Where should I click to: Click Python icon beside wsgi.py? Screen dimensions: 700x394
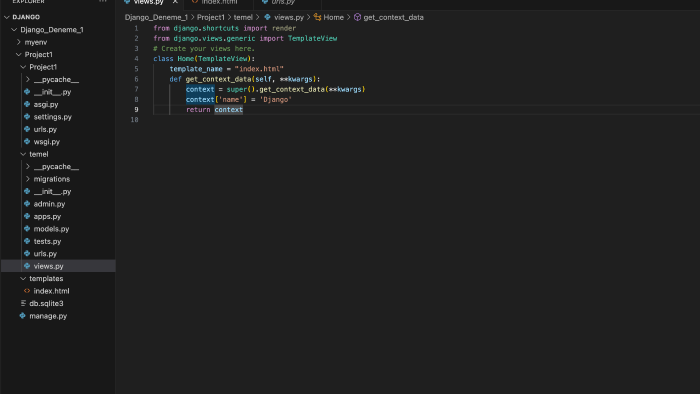27,141
